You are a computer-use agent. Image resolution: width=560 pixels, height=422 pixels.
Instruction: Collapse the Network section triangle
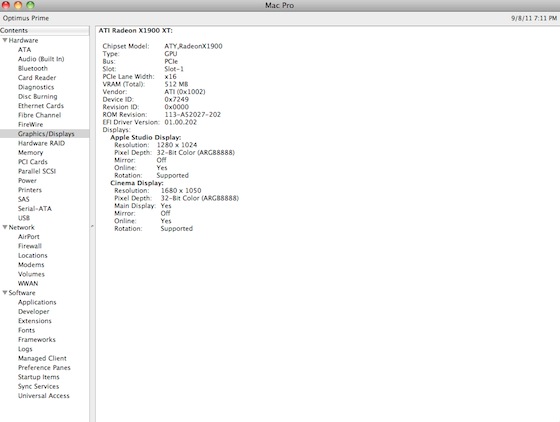[x=5, y=227]
